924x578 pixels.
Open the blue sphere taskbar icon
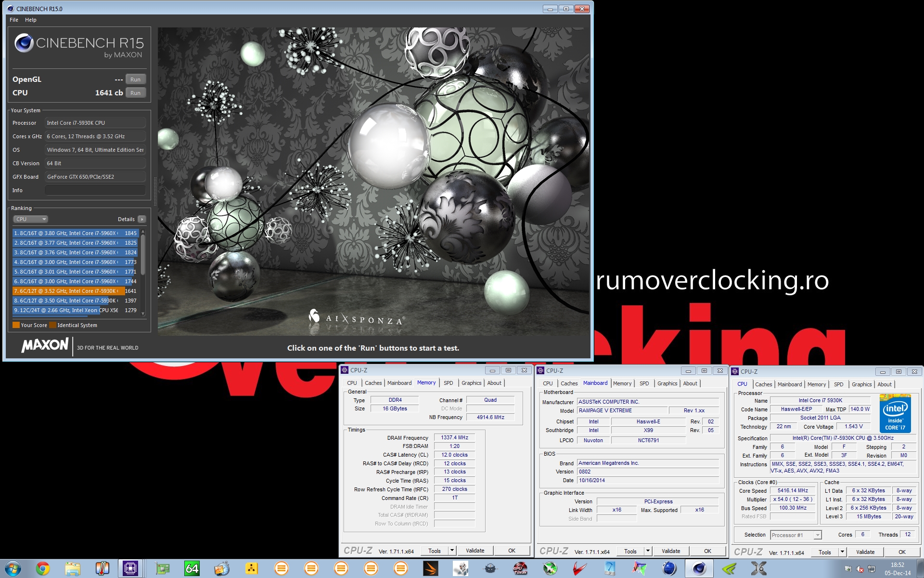pyautogui.click(x=669, y=569)
